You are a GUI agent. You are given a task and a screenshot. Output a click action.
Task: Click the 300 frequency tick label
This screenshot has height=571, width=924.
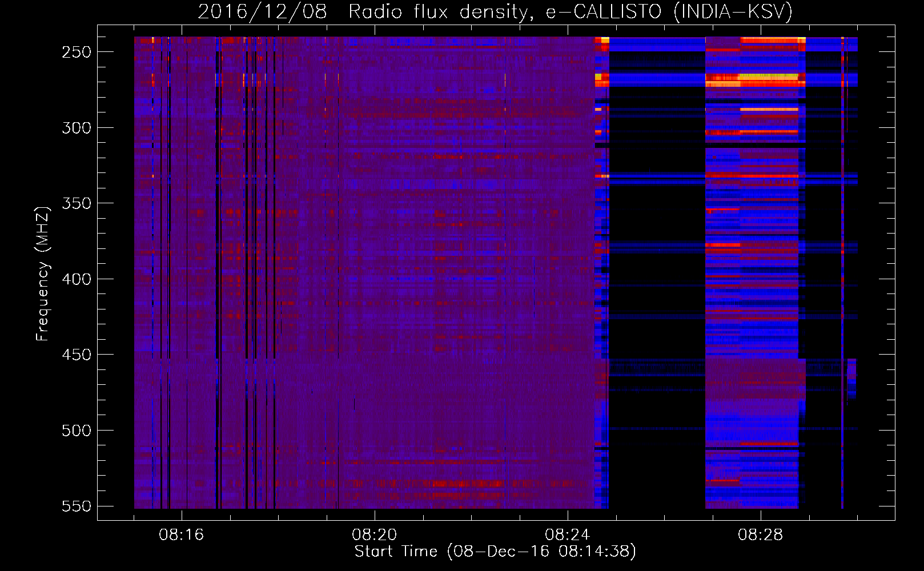(77, 128)
